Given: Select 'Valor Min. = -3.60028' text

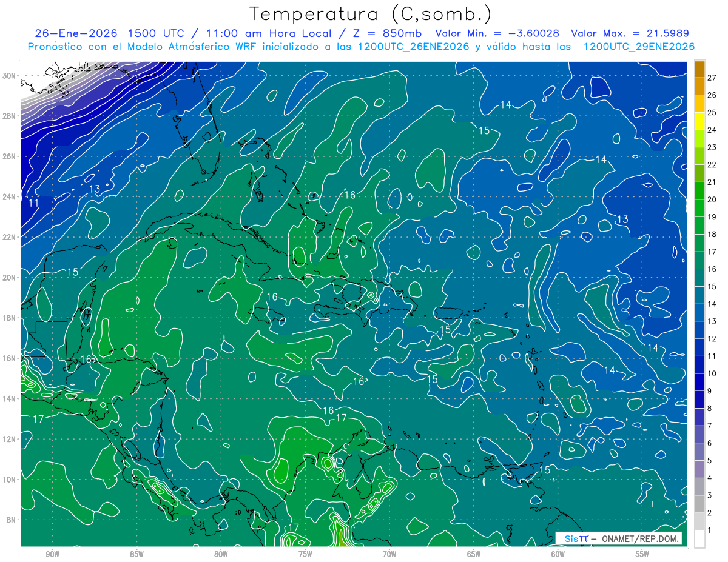Looking at the screenshot, I should point(497,33).
